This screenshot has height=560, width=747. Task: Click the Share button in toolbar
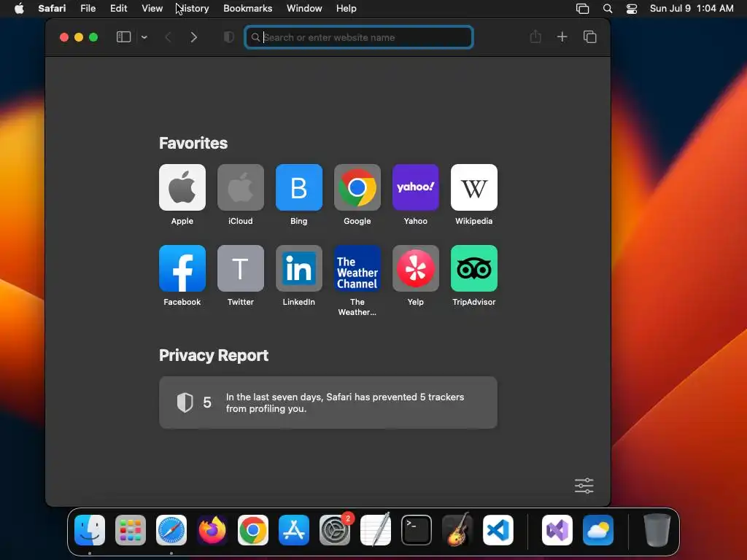click(535, 36)
